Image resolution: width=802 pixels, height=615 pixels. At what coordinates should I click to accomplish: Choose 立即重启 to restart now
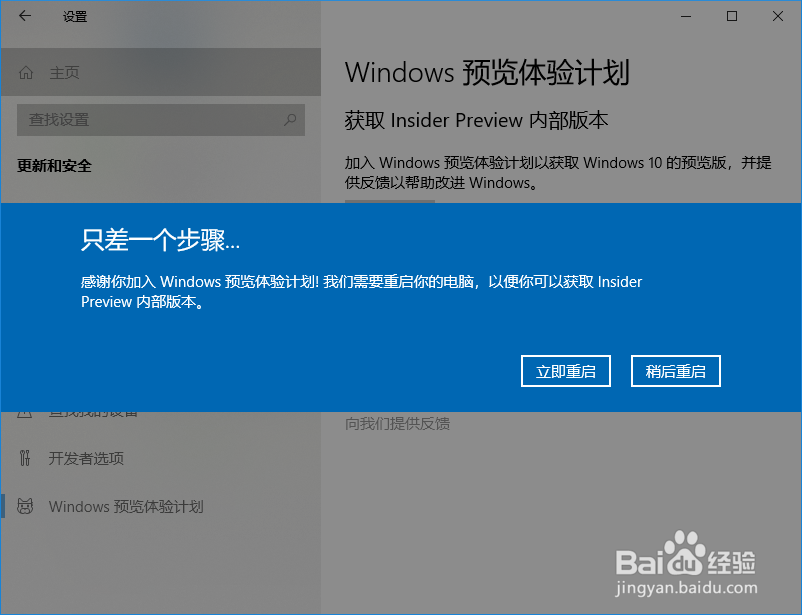tap(566, 371)
